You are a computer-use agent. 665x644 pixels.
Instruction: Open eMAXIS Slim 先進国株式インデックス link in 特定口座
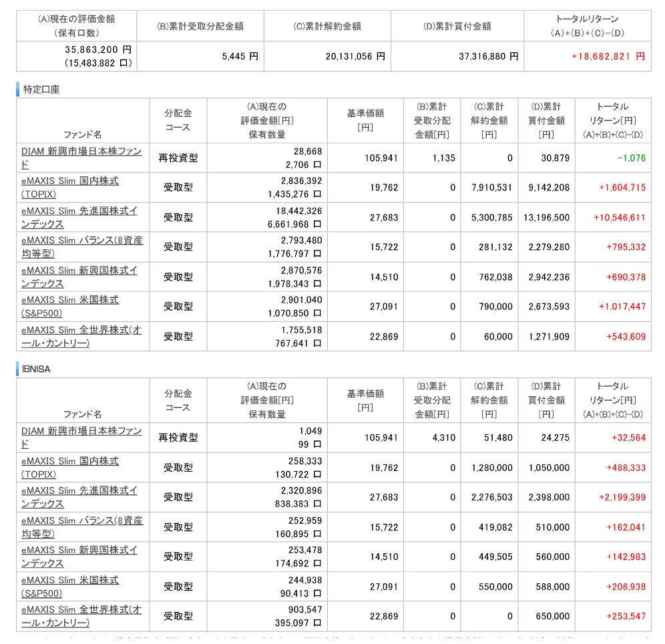click(79, 217)
